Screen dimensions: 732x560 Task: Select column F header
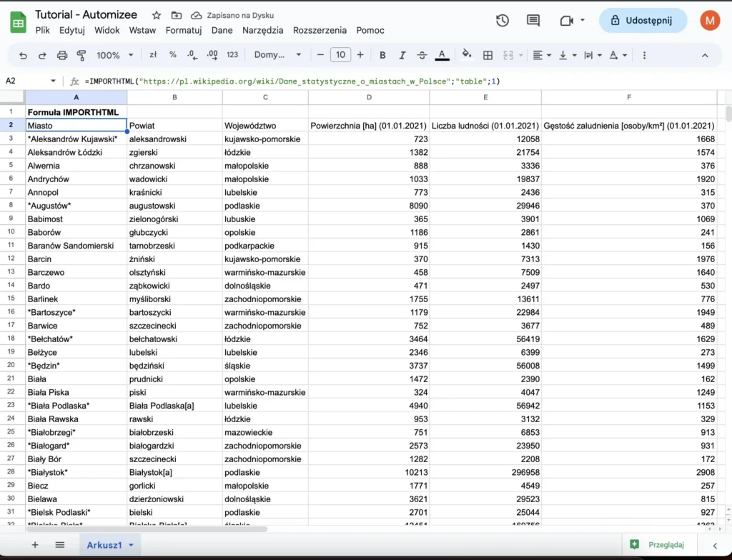629,97
